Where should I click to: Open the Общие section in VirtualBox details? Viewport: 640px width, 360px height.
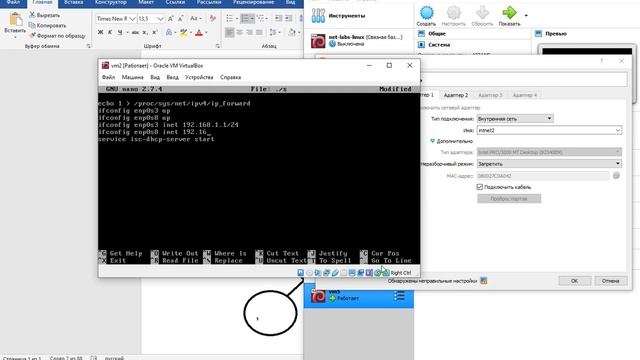437,33
